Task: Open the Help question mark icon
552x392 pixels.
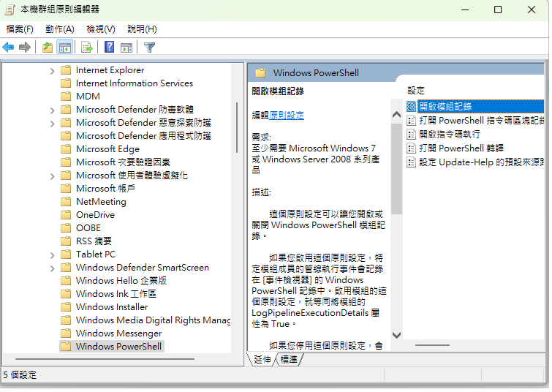Action: click(110, 47)
